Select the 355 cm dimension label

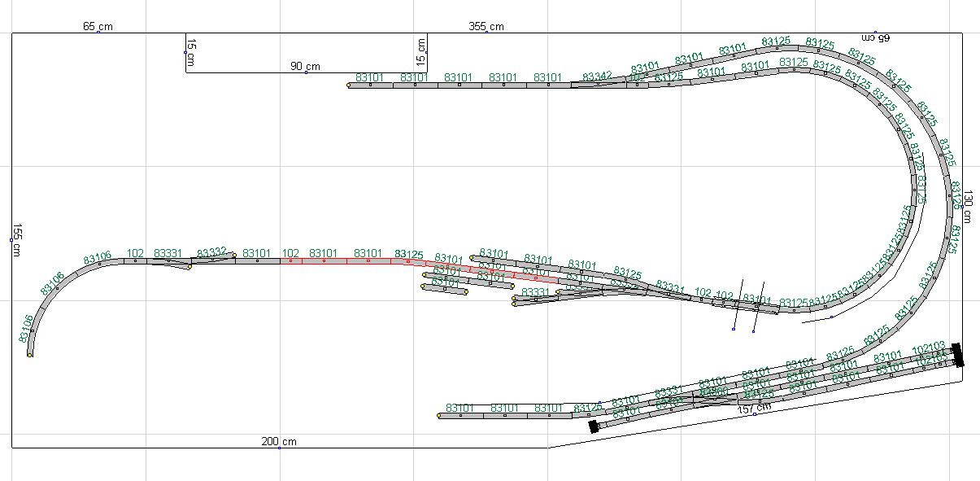click(x=486, y=26)
